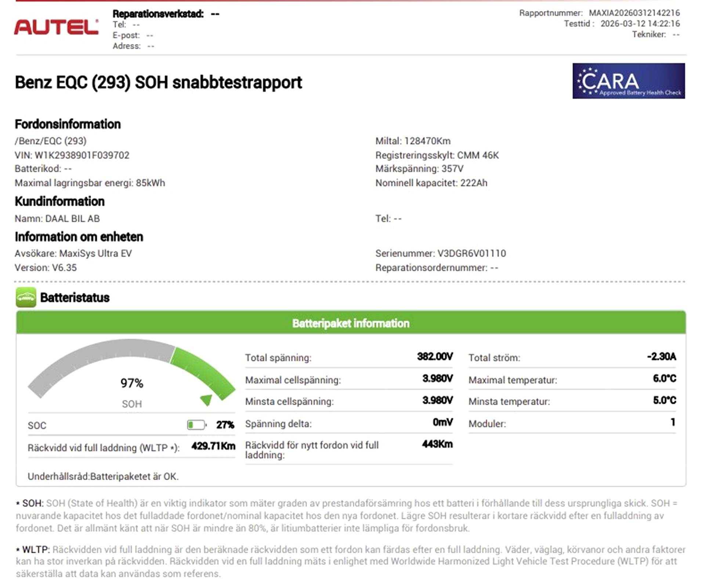This screenshot has height=588, width=705.
Task: Click the Total spänning 382.00V row
Action: tap(348, 357)
